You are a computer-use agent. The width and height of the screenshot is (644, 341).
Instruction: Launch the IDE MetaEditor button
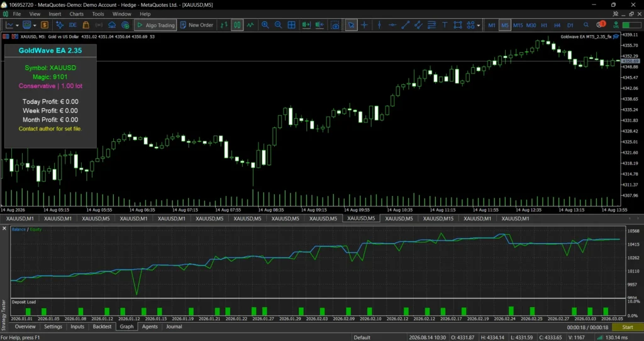73,25
